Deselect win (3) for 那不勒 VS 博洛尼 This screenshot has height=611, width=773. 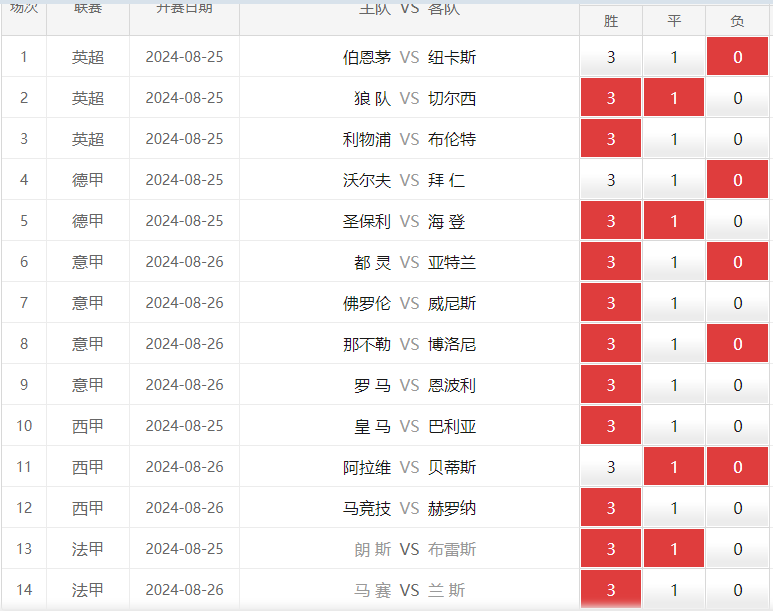click(x=611, y=343)
